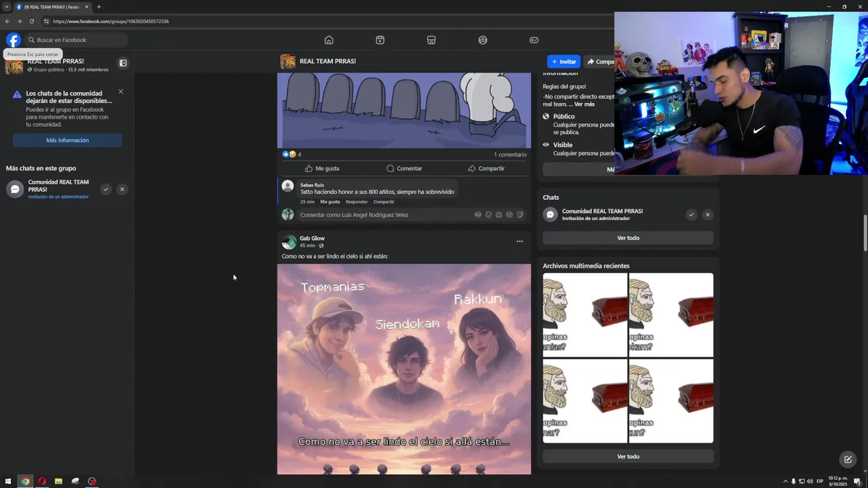Share the tombstone post with Compartir
The image size is (868, 488).
pyautogui.click(x=486, y=168)
